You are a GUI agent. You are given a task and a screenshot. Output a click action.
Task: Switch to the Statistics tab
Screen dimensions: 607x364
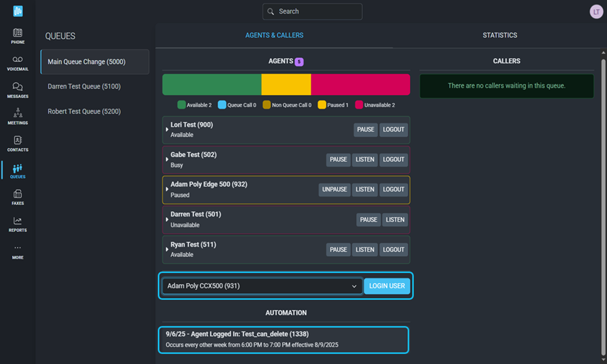click(x=500, y=35)
